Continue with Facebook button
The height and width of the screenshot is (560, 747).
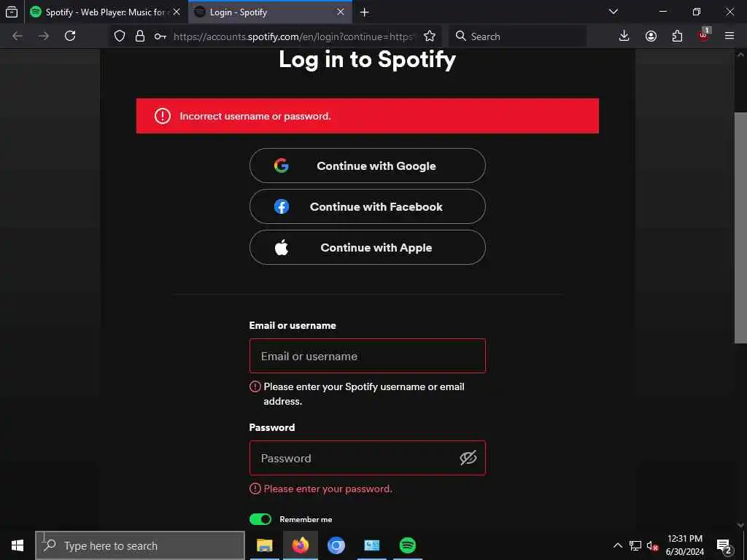pyautogui.click(x=368, y=206)
